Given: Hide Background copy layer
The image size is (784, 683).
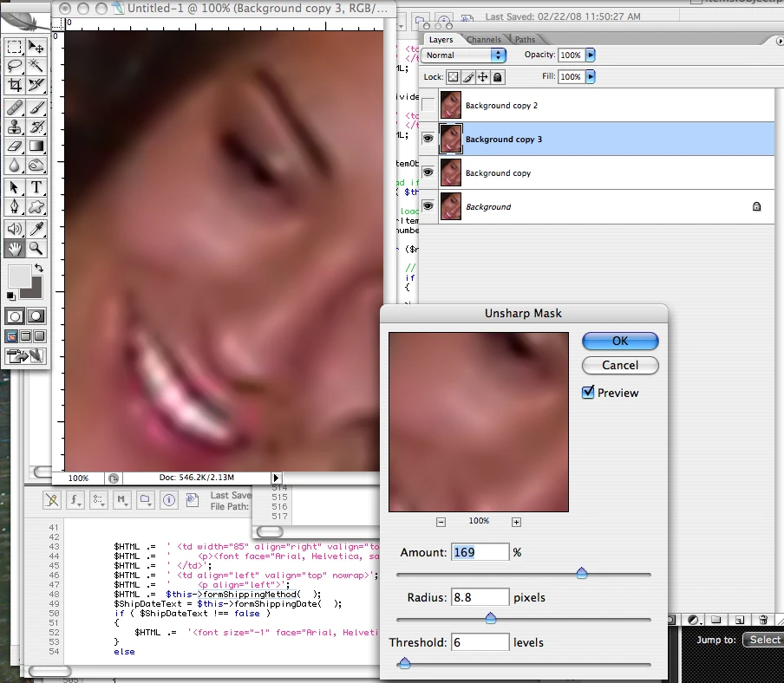Looking at the screenshot, I should (x=428, y=172).
